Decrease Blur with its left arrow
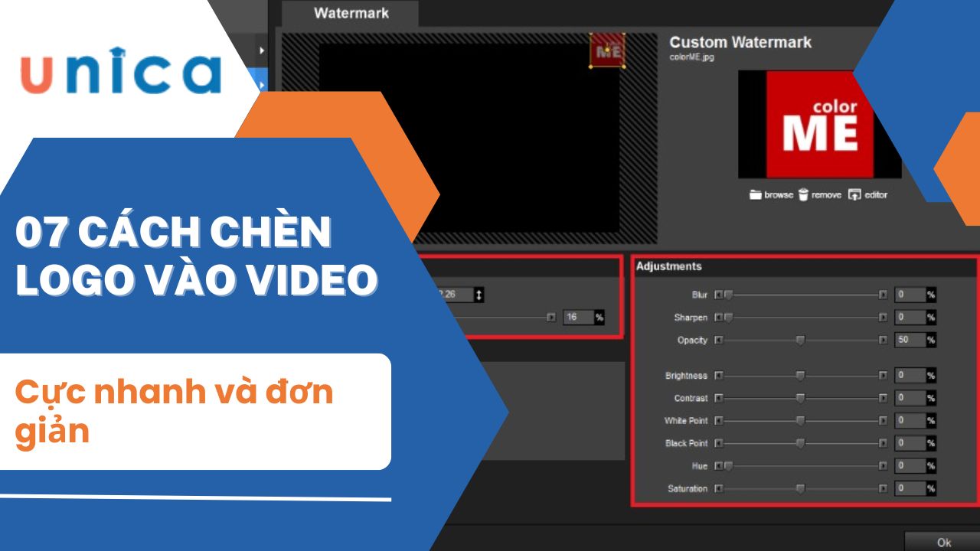 718,295
